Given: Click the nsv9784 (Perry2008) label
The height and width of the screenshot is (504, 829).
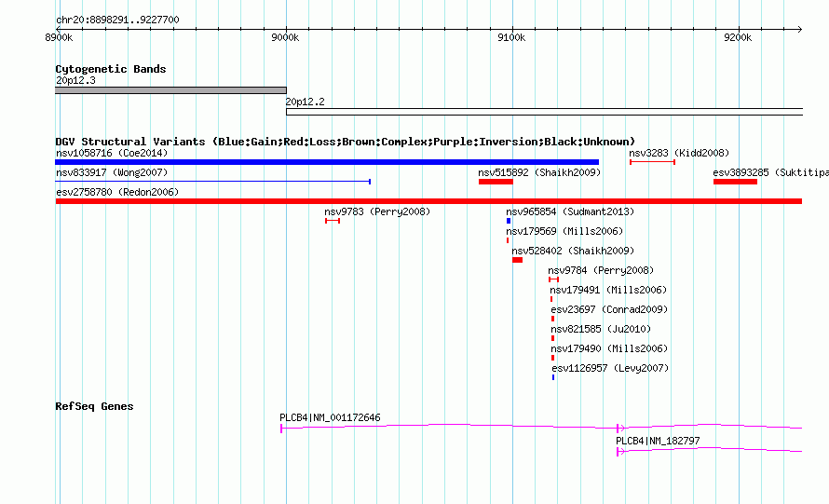Looking at the screenshot, I should pyautogui.click(x=601, y=270).
